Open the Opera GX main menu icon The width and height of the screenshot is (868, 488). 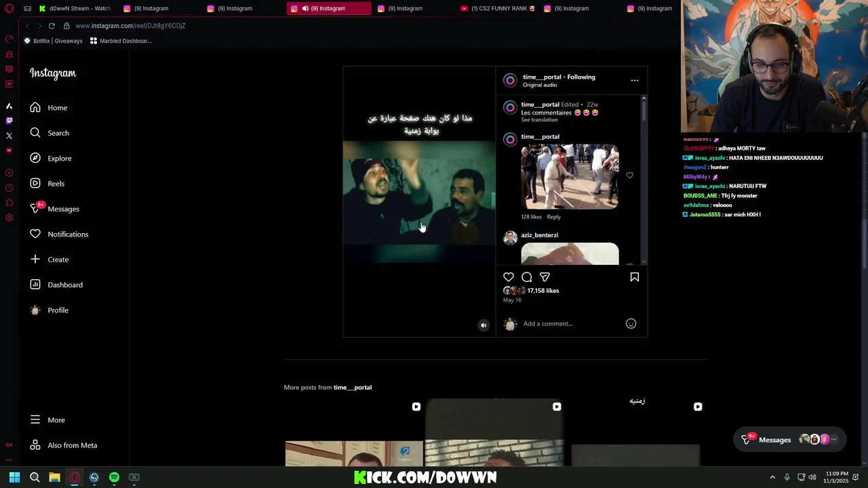9,8
